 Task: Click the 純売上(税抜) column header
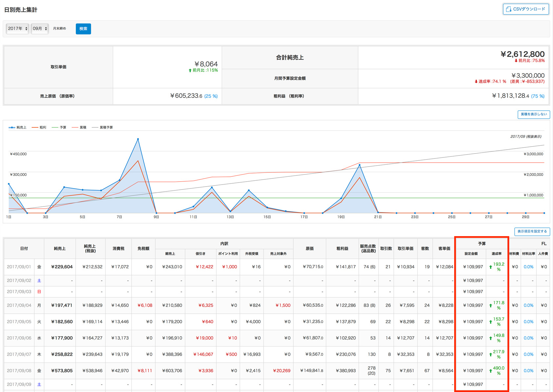[90, 249]
